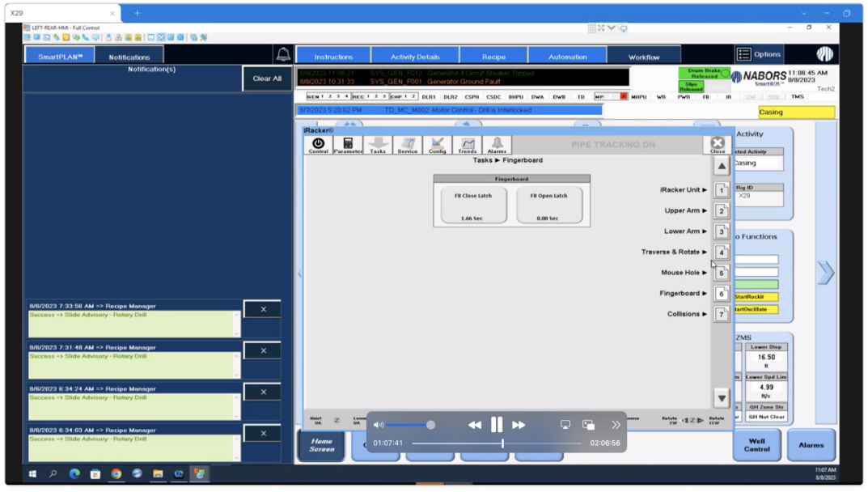Open Alarms screen button

pyautogui.click(x=811, y=445)
